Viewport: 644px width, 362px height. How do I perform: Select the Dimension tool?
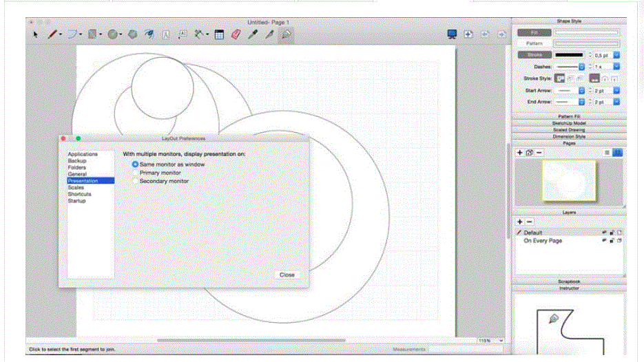pyautogui.click(x=198, y=34)
